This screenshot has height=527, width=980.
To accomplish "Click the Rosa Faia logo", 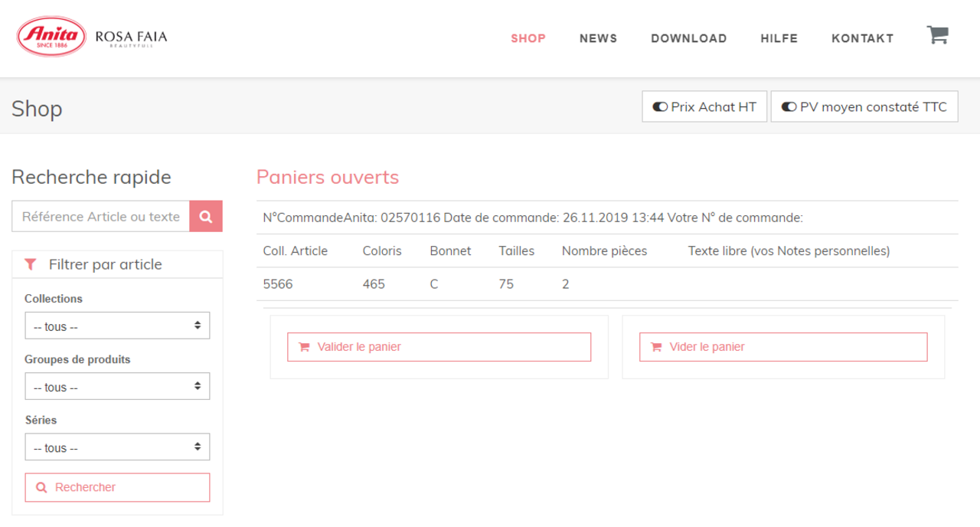I will [x=131, y=38].
